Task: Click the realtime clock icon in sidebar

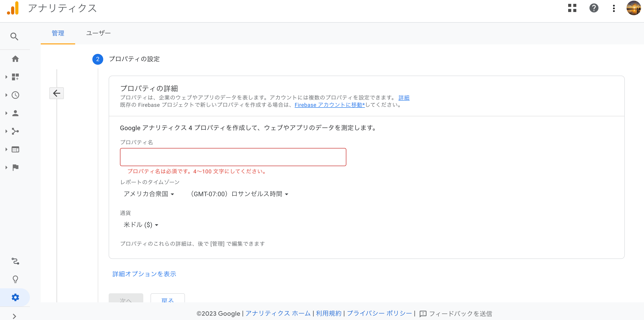Action: (x=15, y=95)
